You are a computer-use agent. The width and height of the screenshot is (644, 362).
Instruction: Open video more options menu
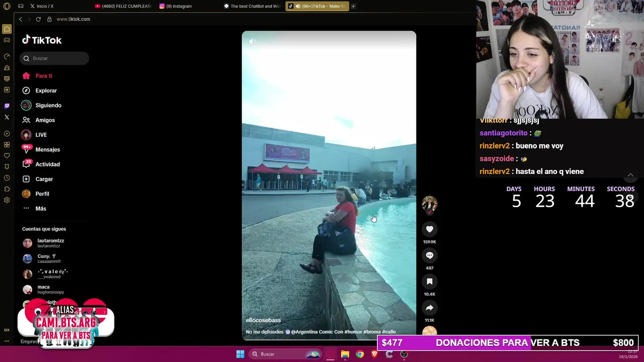[x=406, y=42]
